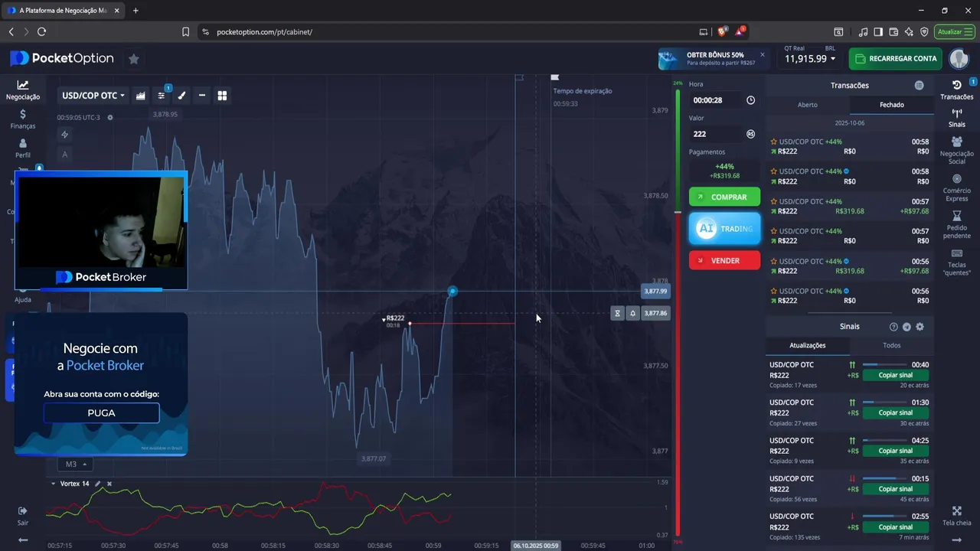Copy the 01:30 USD/COP signal
The width and height of the screenshot is (980, 551).
895,412
